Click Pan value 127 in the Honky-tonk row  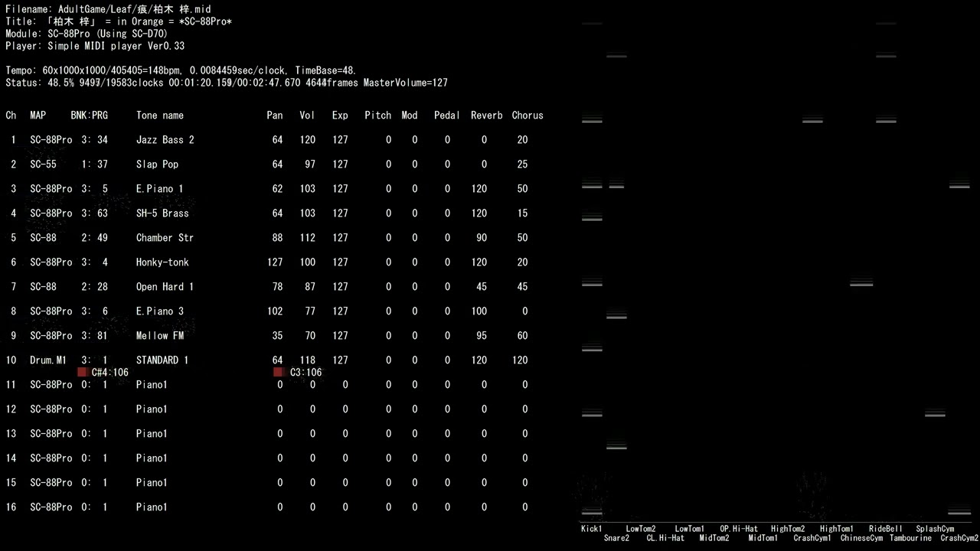275,262
